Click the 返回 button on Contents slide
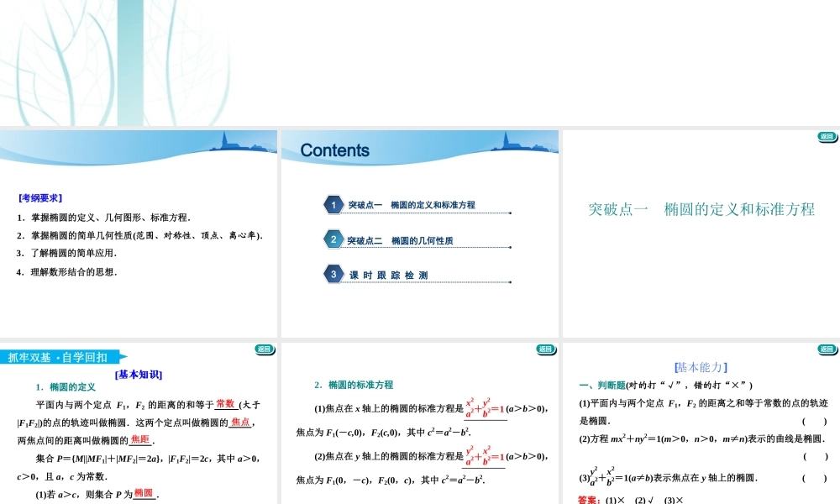Image resolution: width=840 pixels, height=504 pixels. click(545, 137)
